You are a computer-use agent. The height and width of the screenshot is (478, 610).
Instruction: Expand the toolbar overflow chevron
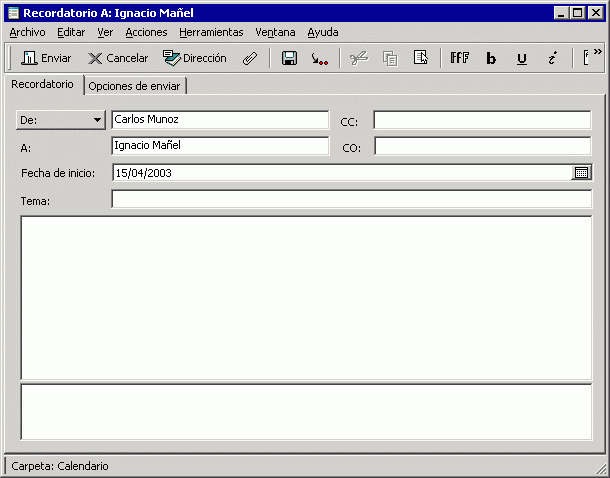(597, 52)
